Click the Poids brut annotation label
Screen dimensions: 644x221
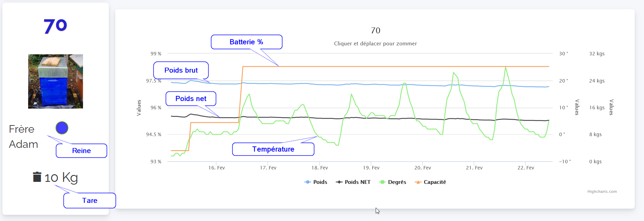181,70
